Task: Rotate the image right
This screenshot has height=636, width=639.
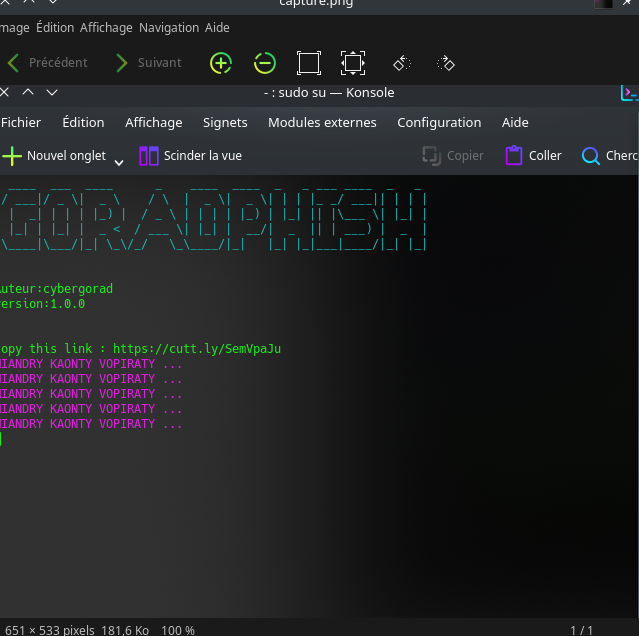Action: coord(446,63)
